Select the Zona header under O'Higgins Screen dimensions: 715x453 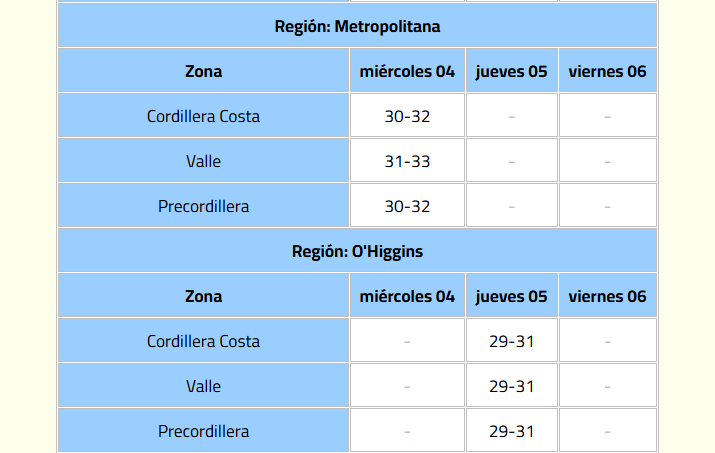[203, 296]
